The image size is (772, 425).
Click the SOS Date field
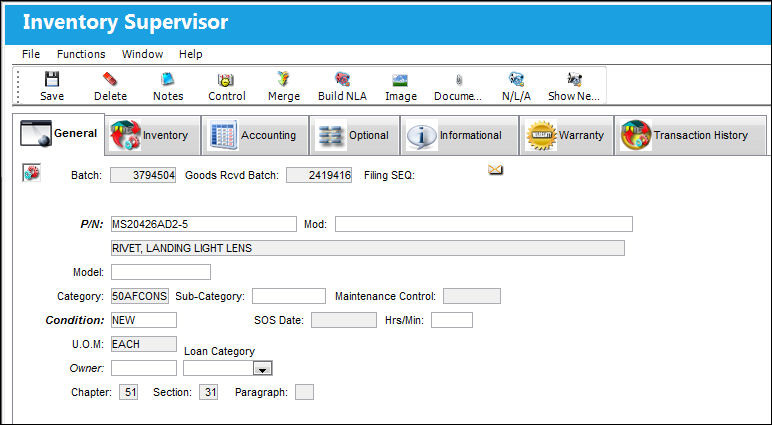(x=344, y=320)
